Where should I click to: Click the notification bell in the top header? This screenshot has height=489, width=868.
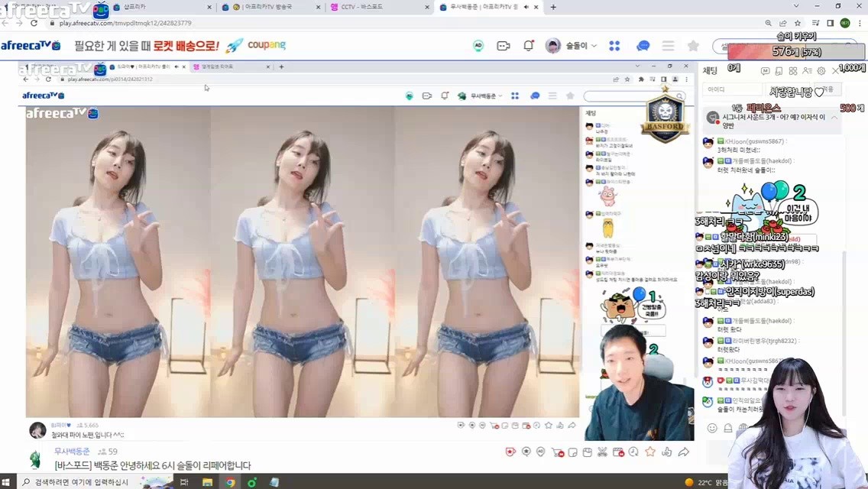point(528,46)
